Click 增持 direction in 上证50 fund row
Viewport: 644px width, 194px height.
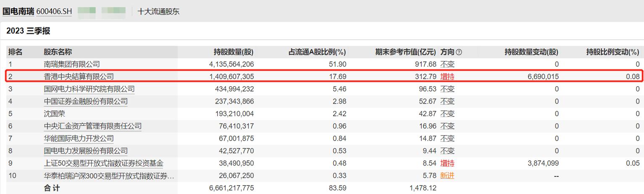point(447,163)
